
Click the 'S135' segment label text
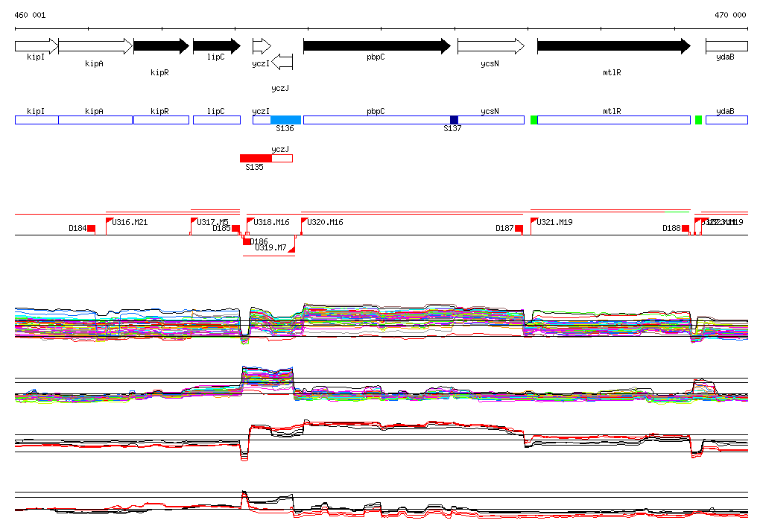pyautogui.click(x=254, y=167)
